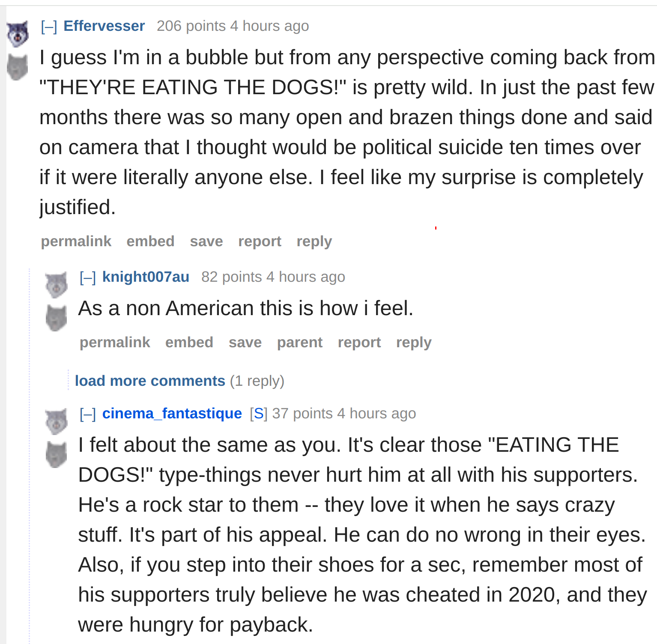Image resolution: width=657 pixels, height=644 pixels.
Task: Open permalink of Effervesser's comment
Action: 76,241
